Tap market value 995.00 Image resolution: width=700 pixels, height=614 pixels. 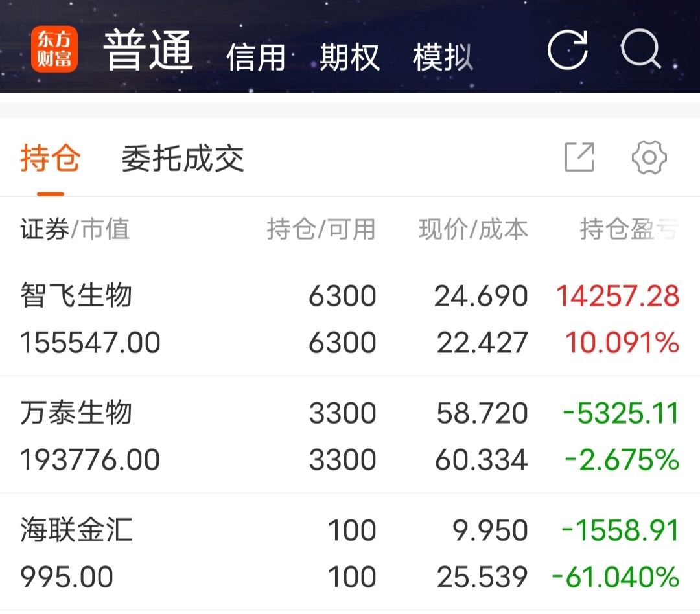pyautogui.click(x=67, y=577)
